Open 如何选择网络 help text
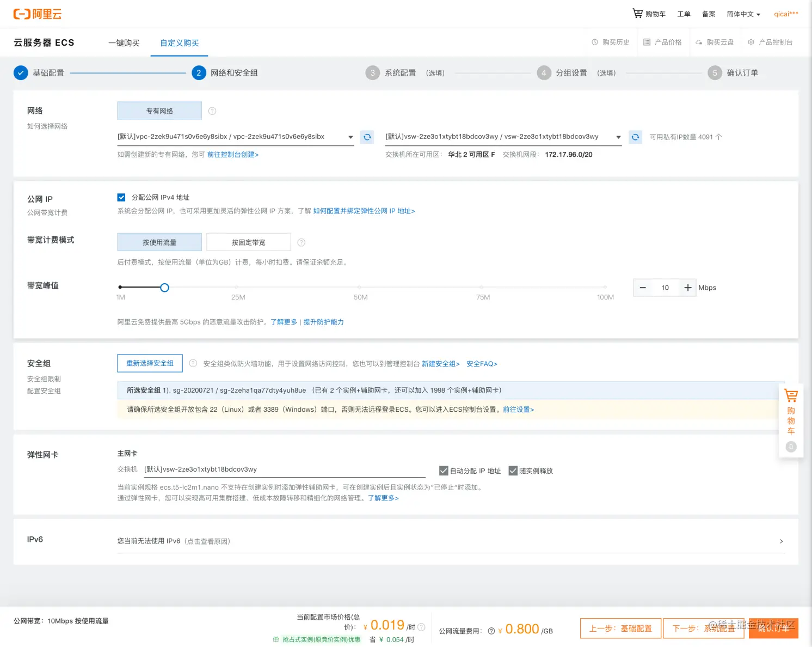 coord(47,126)
